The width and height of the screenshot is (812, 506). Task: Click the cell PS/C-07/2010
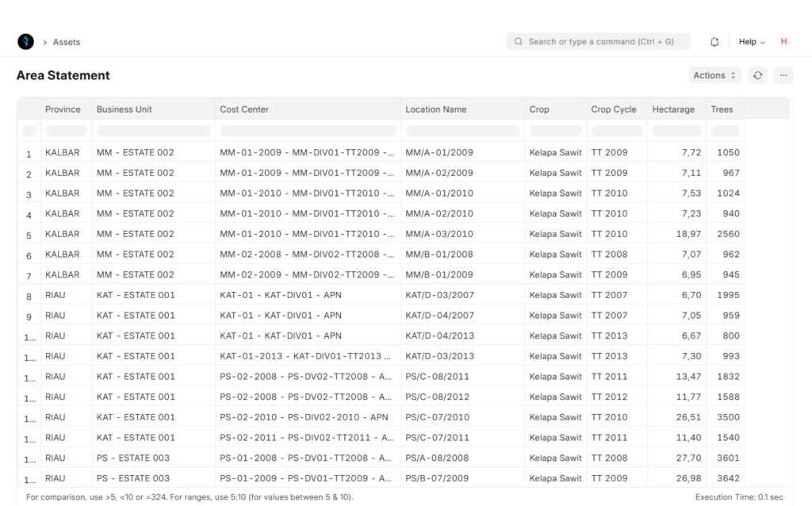(438, 417)
